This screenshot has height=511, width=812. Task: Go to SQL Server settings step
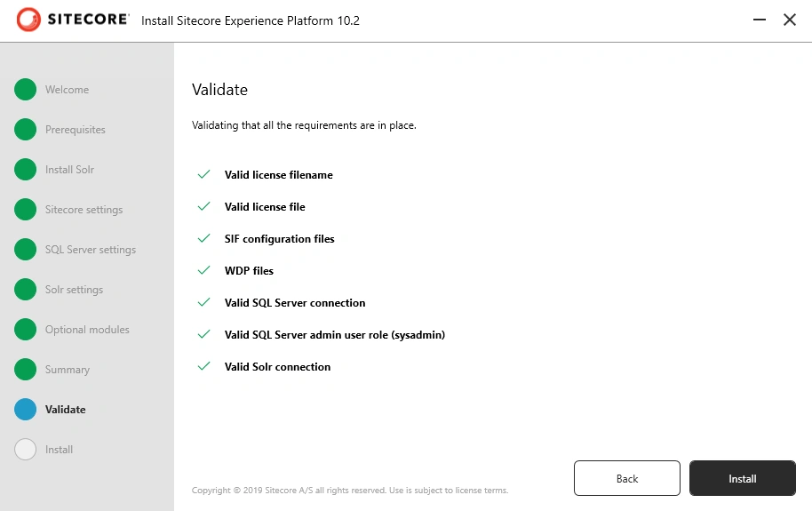tap(90, 250)
